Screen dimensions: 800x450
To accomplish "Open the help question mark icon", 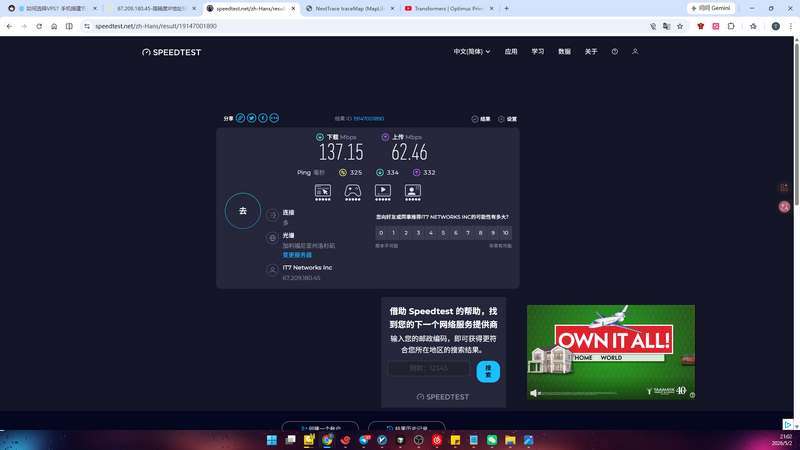I will click(615, 52).
